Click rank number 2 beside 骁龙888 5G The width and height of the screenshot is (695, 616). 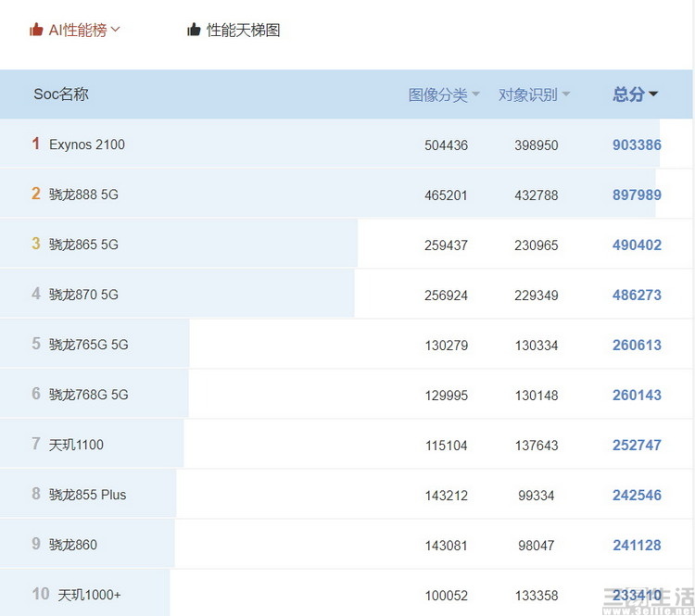click(36, 194)
